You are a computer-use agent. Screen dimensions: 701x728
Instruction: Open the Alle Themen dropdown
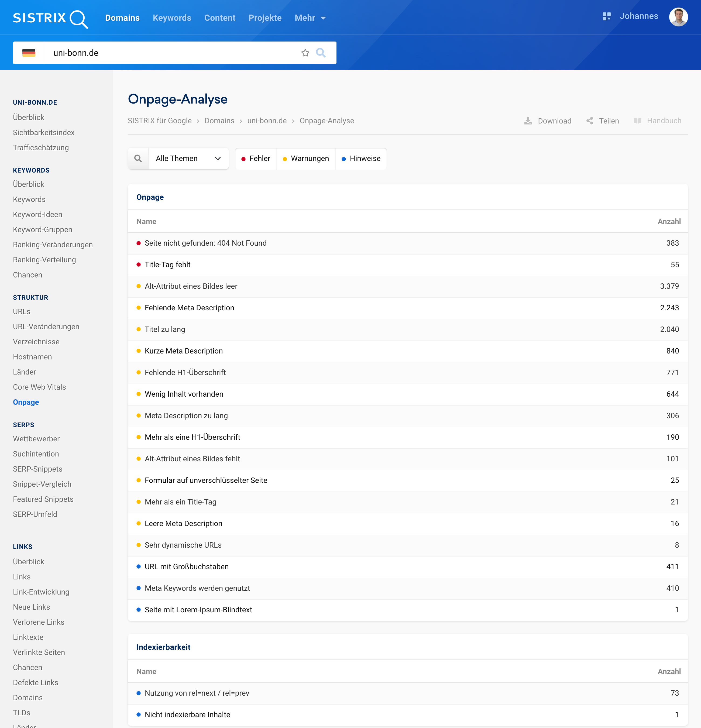(188, 159)
